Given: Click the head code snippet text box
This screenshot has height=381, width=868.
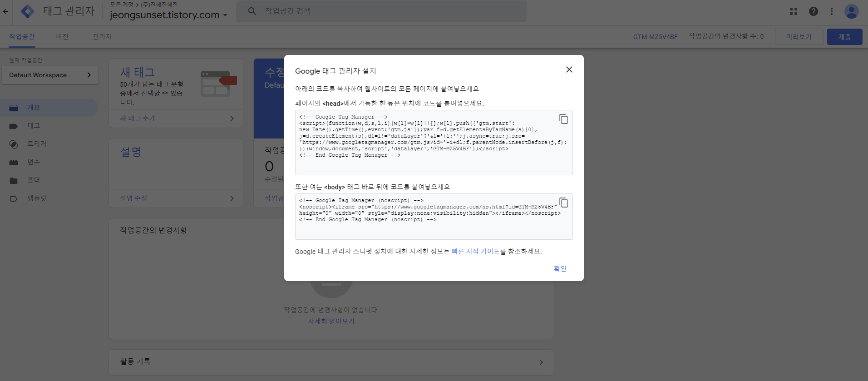Looking at the screenshot, I should (434, 143).
